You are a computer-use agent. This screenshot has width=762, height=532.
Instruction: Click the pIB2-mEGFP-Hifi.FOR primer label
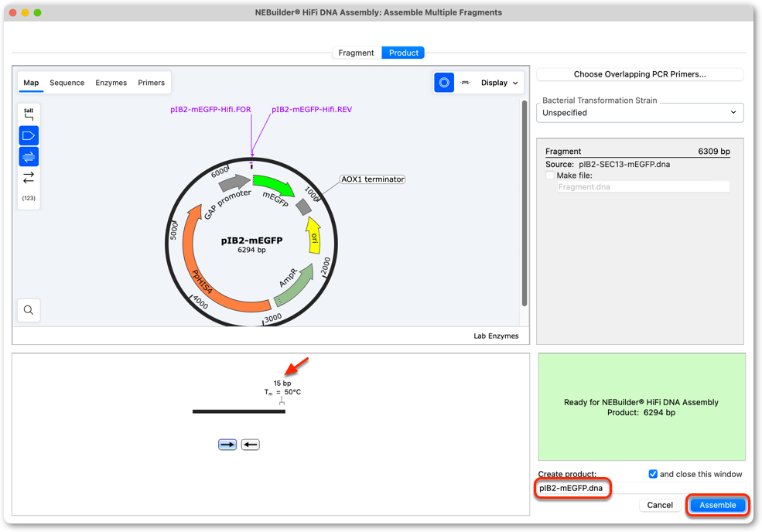[x=210, y=109]
